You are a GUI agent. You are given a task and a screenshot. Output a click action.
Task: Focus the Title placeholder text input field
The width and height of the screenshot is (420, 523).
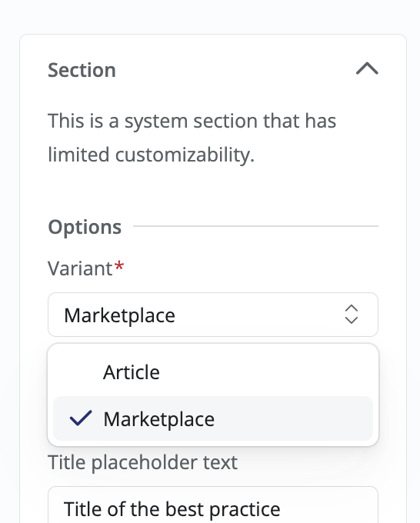213,505
